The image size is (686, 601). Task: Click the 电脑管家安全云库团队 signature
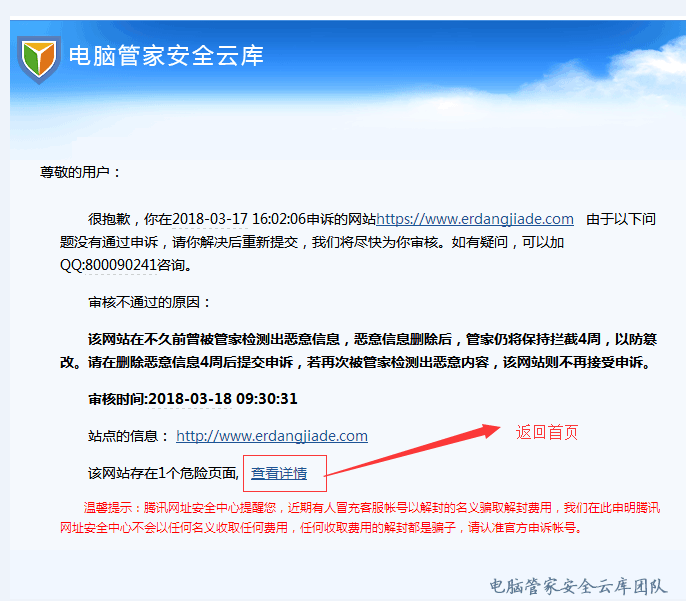tap(578, 587)
